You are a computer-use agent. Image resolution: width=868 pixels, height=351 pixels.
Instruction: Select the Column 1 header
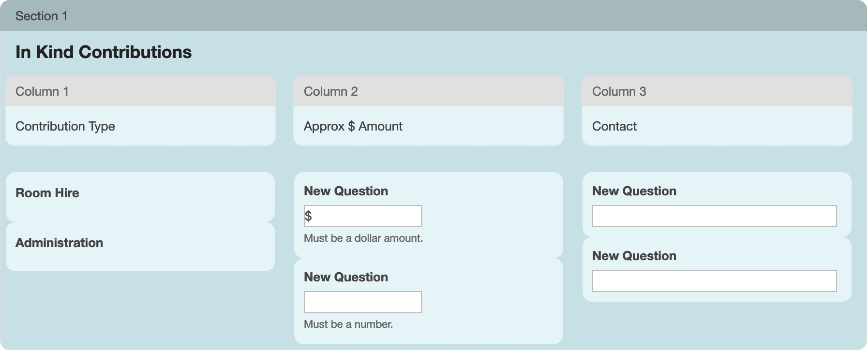140,91
